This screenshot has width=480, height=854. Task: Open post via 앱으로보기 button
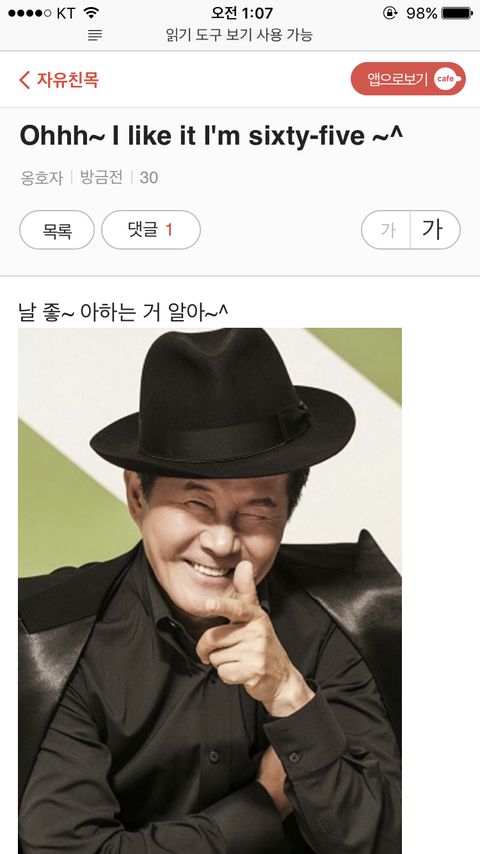click(x=408, y=79)
